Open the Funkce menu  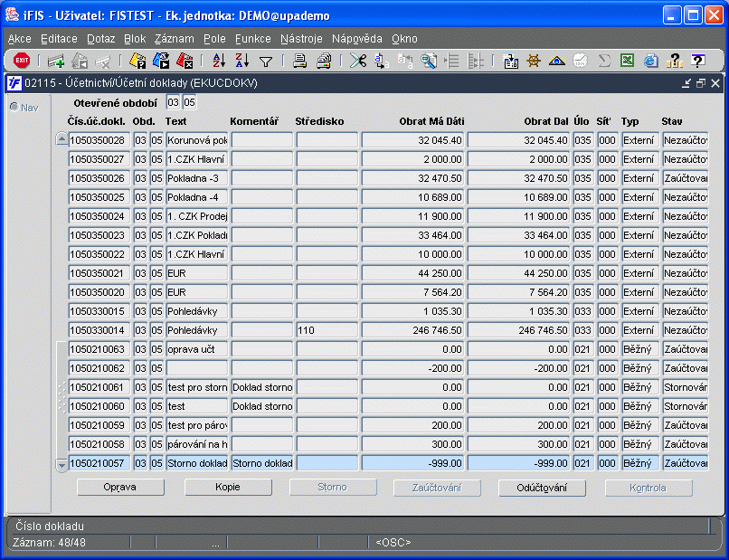point(253,39)
